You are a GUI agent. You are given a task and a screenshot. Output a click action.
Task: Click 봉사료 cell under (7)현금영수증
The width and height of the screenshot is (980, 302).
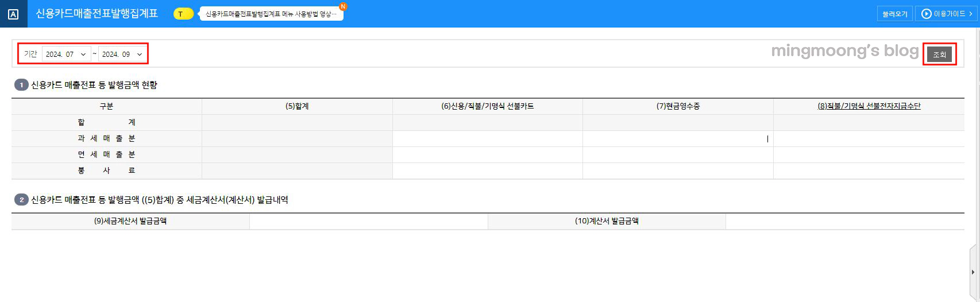[678, 171]
